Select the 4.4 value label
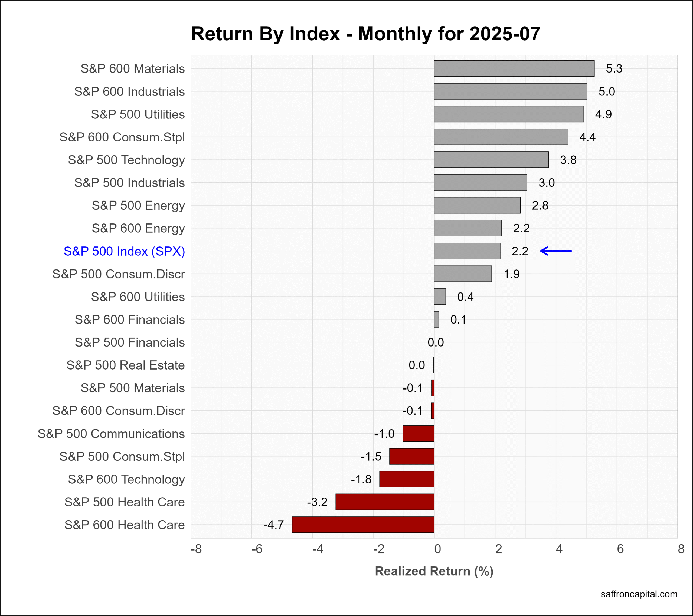Screen dimensions: 693x616 pos(587,137)
